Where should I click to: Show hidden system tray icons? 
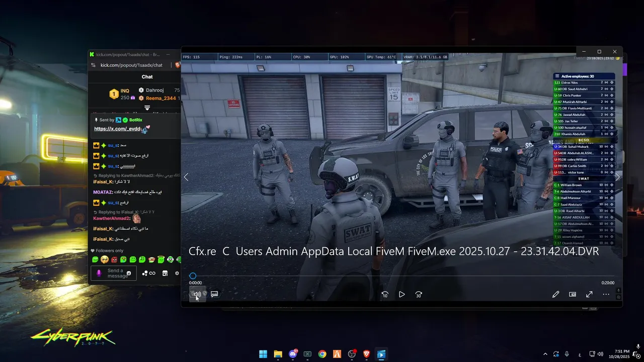[x=545, y=354]
